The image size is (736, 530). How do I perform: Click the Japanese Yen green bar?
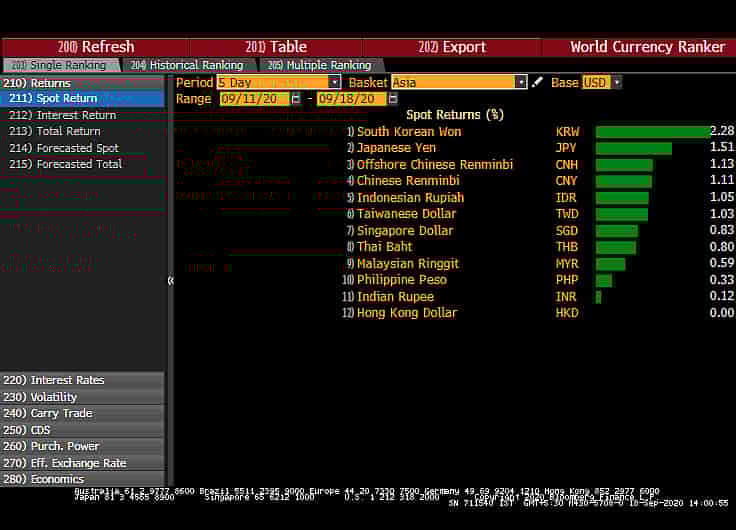tap(633, 148)
